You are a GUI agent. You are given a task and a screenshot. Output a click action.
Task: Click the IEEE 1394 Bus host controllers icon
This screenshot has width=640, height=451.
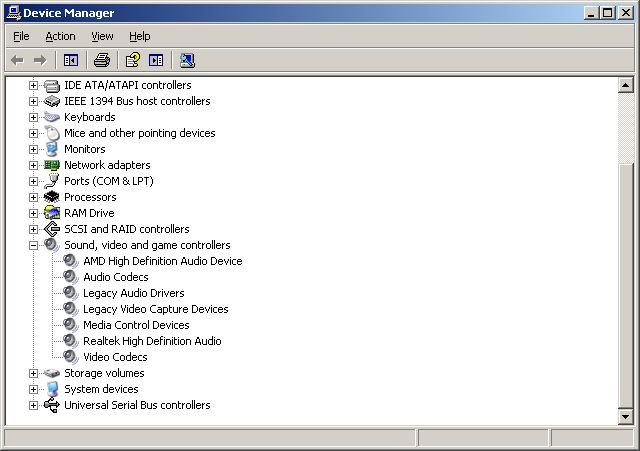click(52, 101)
